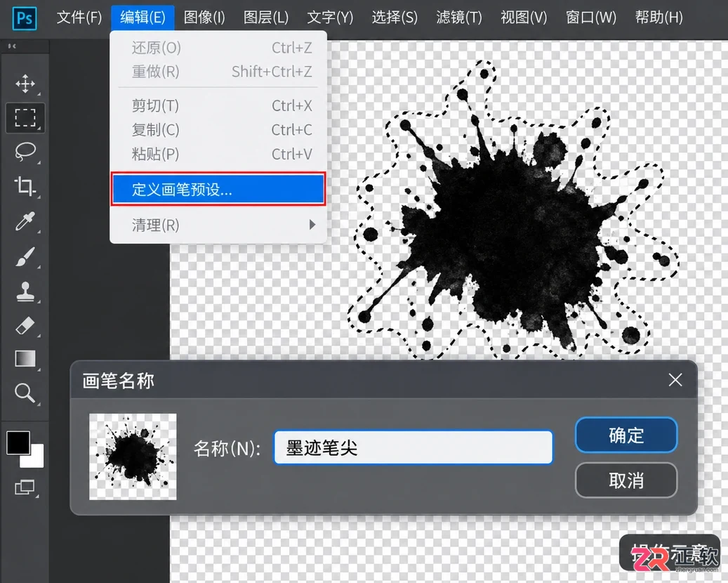The height and width of the screenshot is (583, 728).
Task: Choose 定义画笔预设... menu entry
Action: pos(218,189)
